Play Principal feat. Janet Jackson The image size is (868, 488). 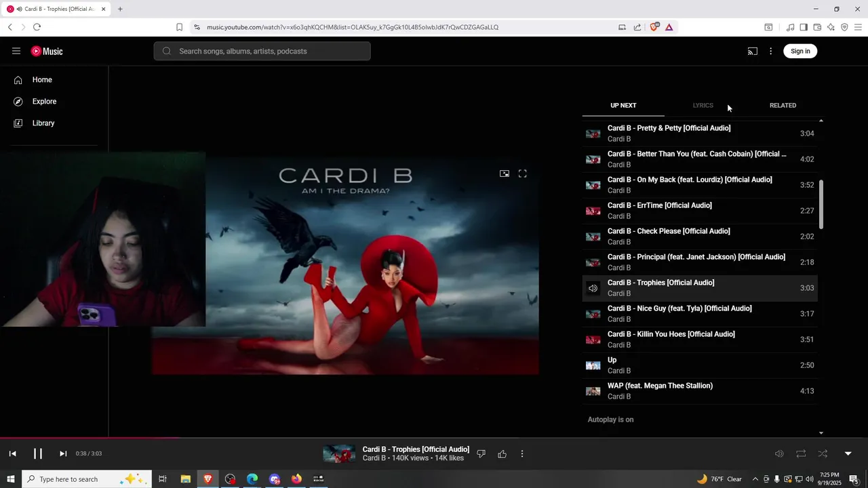click(700, 262)
